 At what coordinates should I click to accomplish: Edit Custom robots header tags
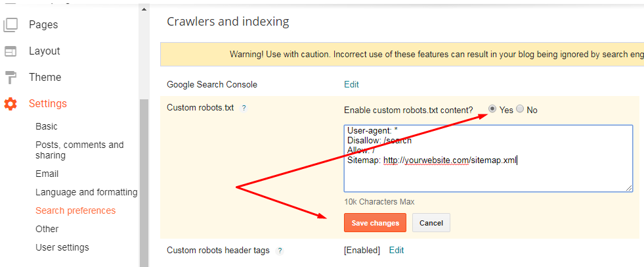point(397,250)
